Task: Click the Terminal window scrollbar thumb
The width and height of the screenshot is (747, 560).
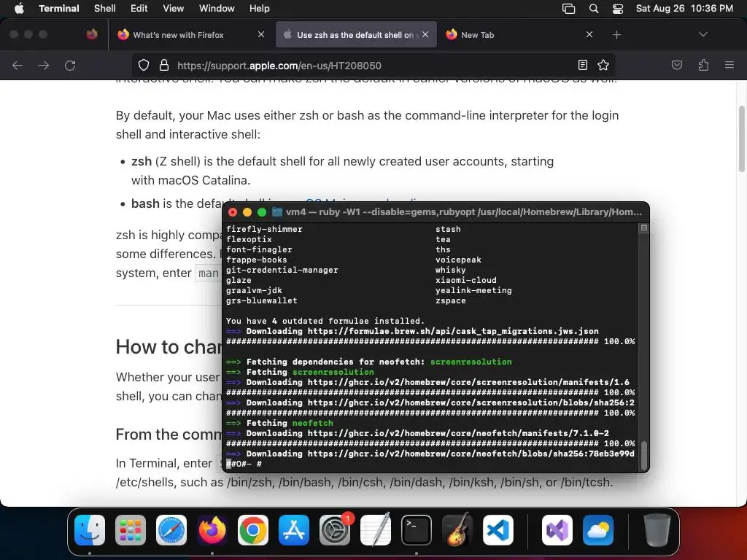Action: coord(643,455)
